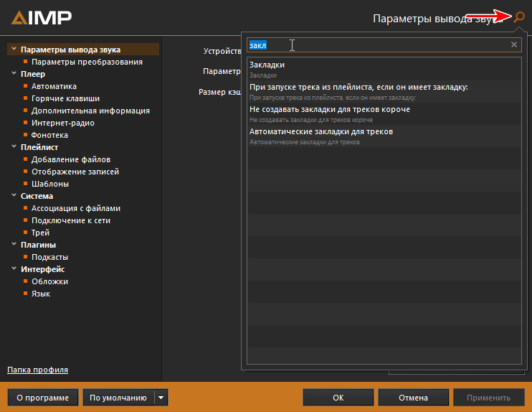Screen dimensions: 532x412
Task: Open the «Автоматика» settings page
Action: tap(54, 86)
